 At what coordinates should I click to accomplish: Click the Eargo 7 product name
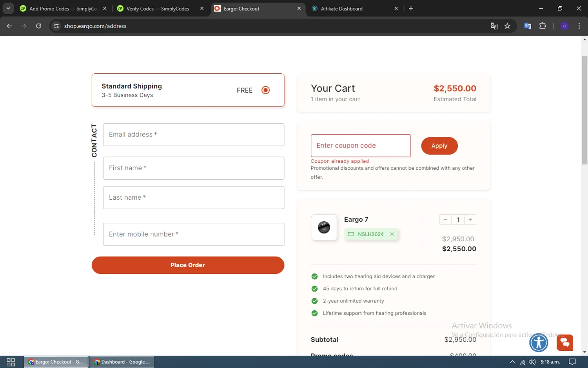[x=356, y=220]
